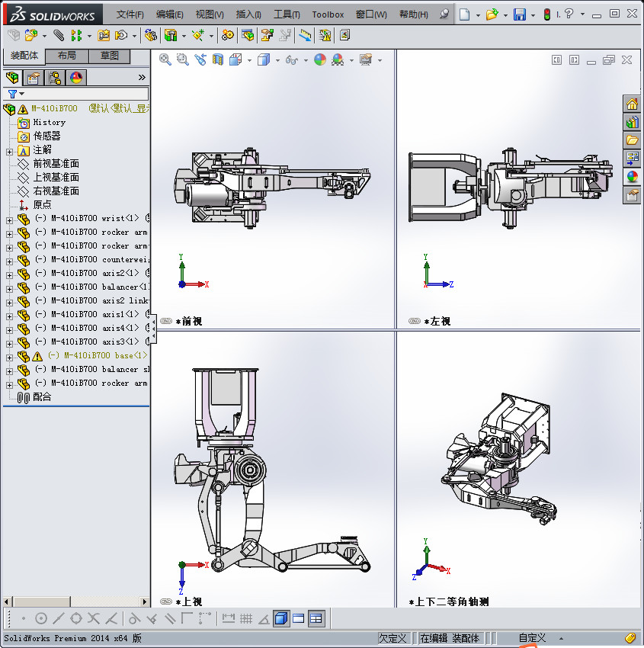The height and width of the screenshot is (648, 644).
Task: Open the 视图(V) menu
Action: point(210,14)
